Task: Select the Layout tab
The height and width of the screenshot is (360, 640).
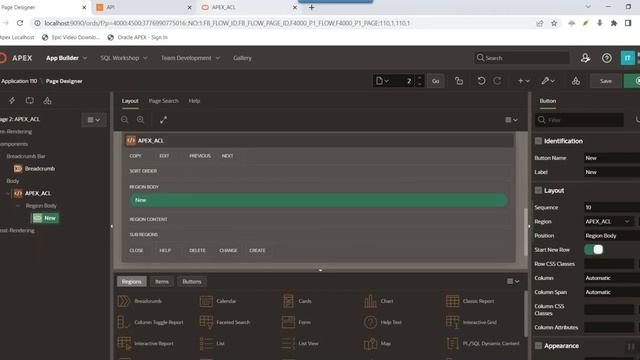Action: coord(130,101)
